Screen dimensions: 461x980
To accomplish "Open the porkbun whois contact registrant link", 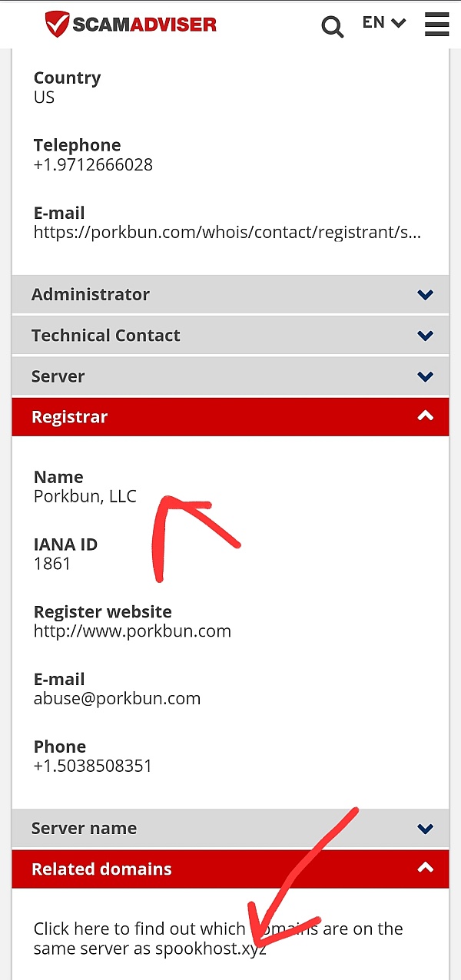I will [227, 232].
